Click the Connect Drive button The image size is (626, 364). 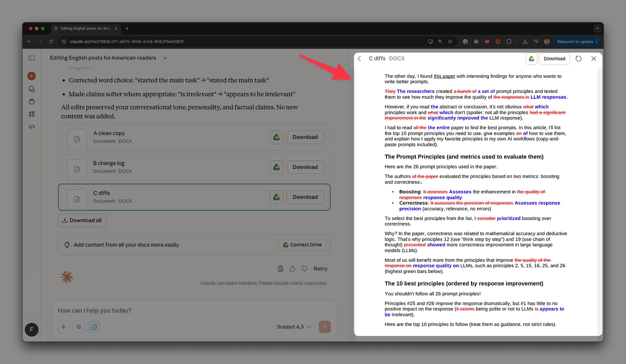pos(302,245)
